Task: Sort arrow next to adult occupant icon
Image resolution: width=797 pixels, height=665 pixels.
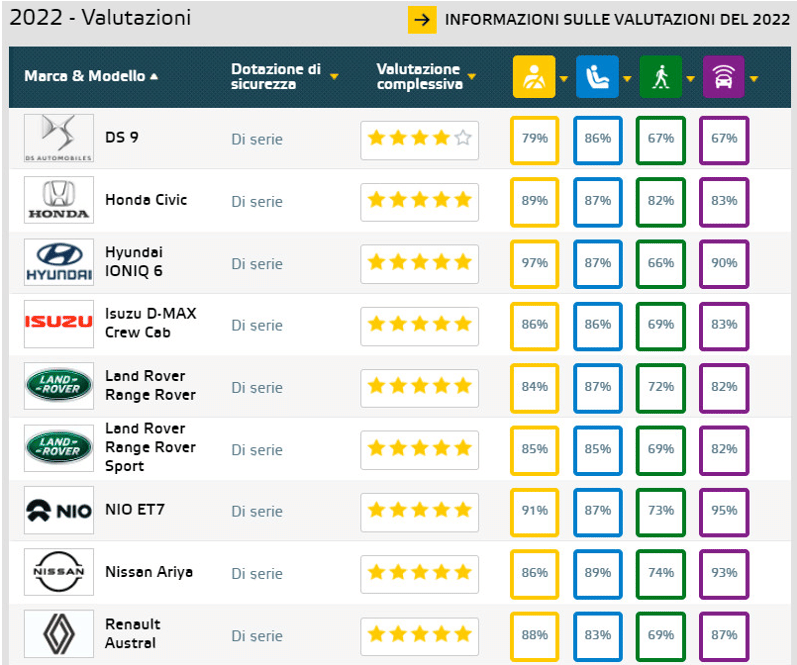Action: 563,79
